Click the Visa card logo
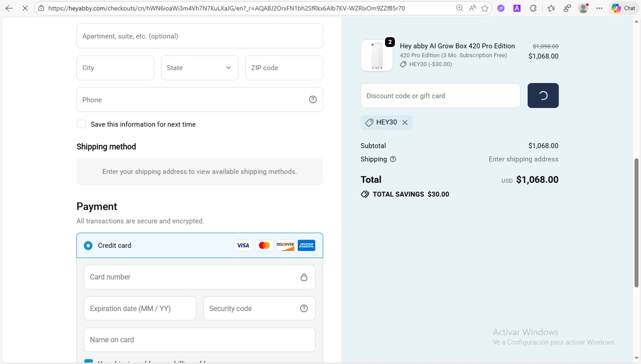Viewport: 641px width, 364px height. [243, 245]
